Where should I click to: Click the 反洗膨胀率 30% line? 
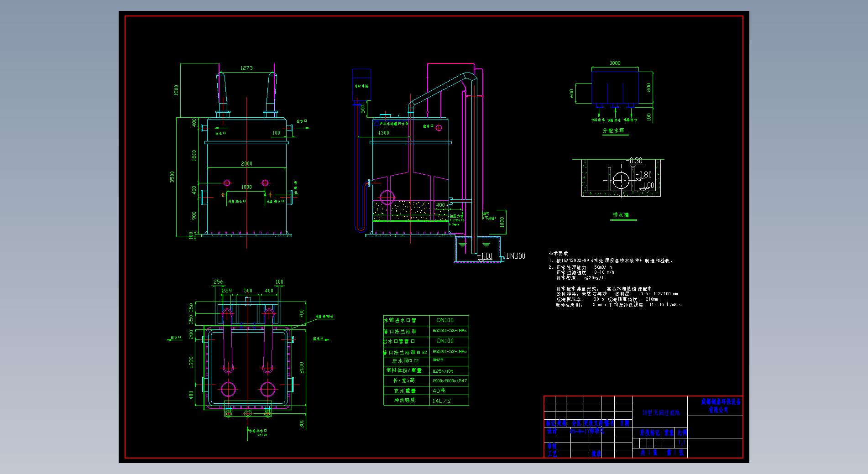(607, 299)
